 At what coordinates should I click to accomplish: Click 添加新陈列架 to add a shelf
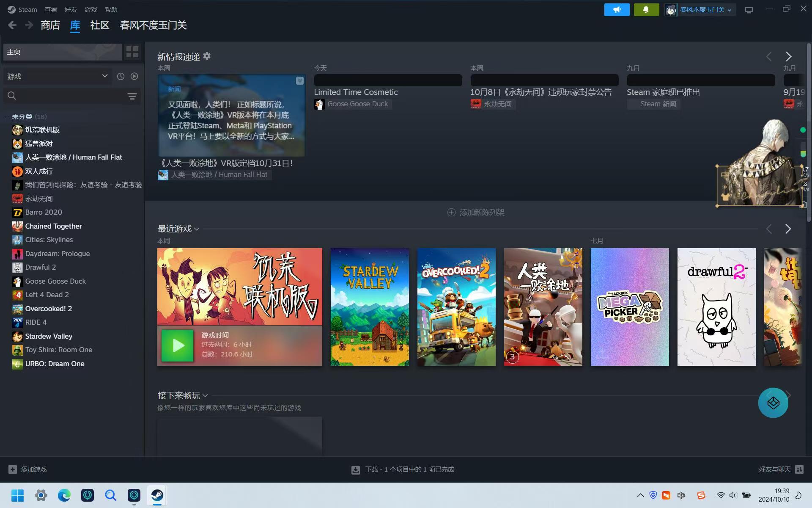(x=476, y=213)
